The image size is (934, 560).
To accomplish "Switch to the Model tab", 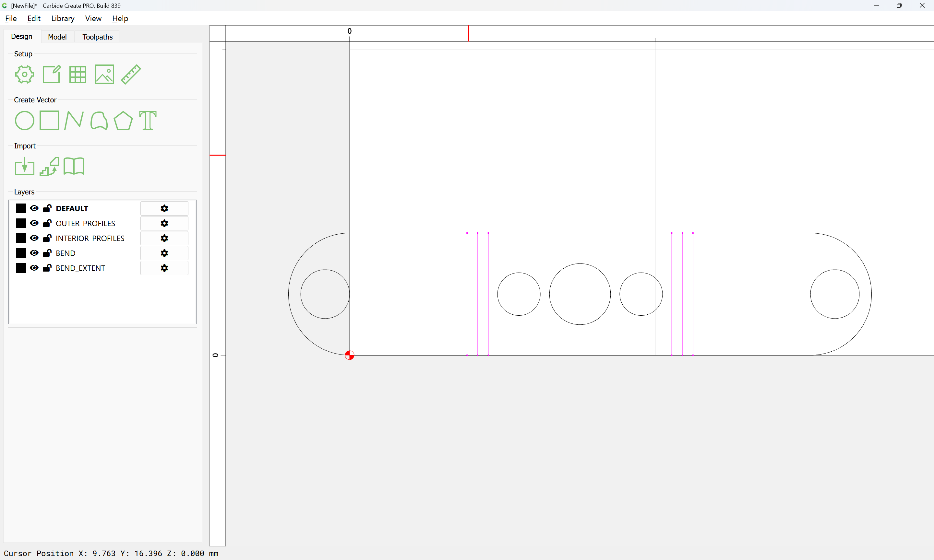I will click(57, 37).
